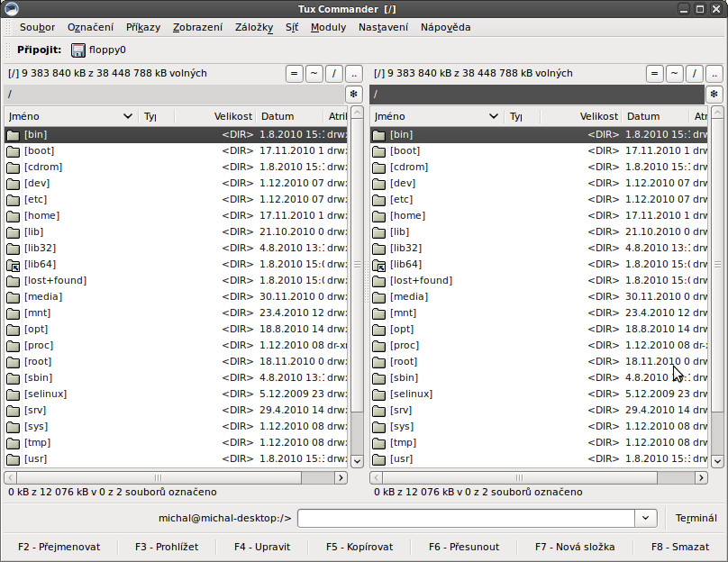Focus the command line input field
Screen dimensions: 728x562
(x=466, y=518)
